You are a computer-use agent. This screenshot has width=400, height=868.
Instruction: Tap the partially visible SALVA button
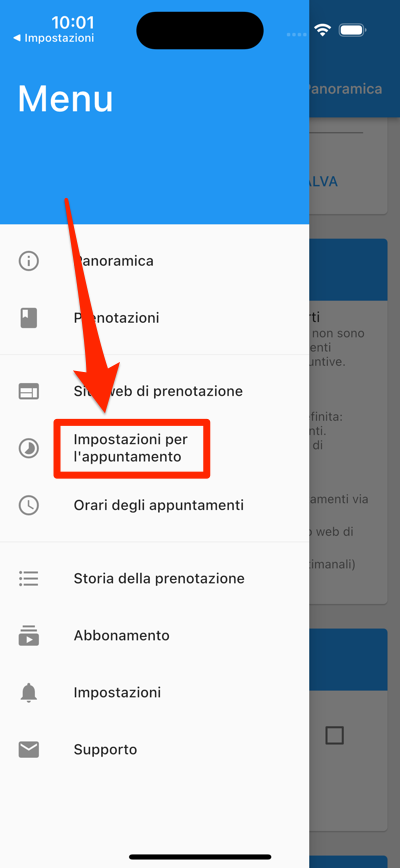click(x=323, y=182)
